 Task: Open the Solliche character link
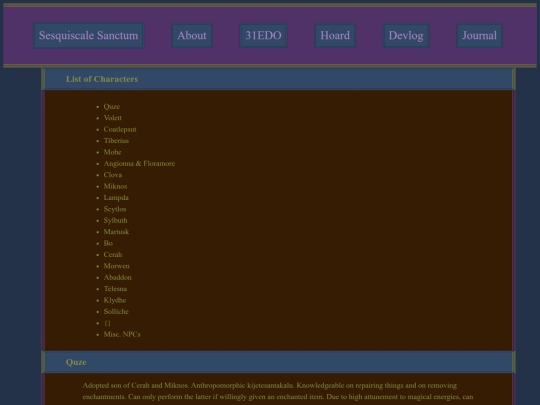tap(116, 312)
